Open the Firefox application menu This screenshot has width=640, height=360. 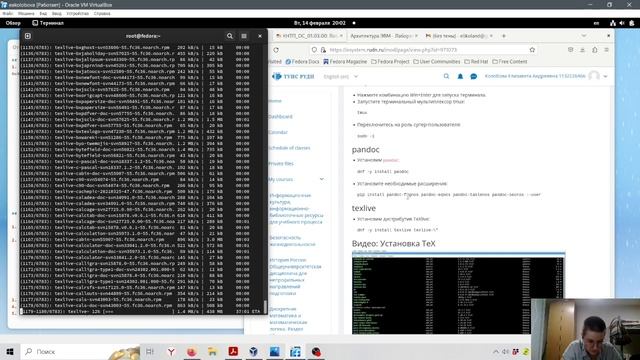click(607, 50)
